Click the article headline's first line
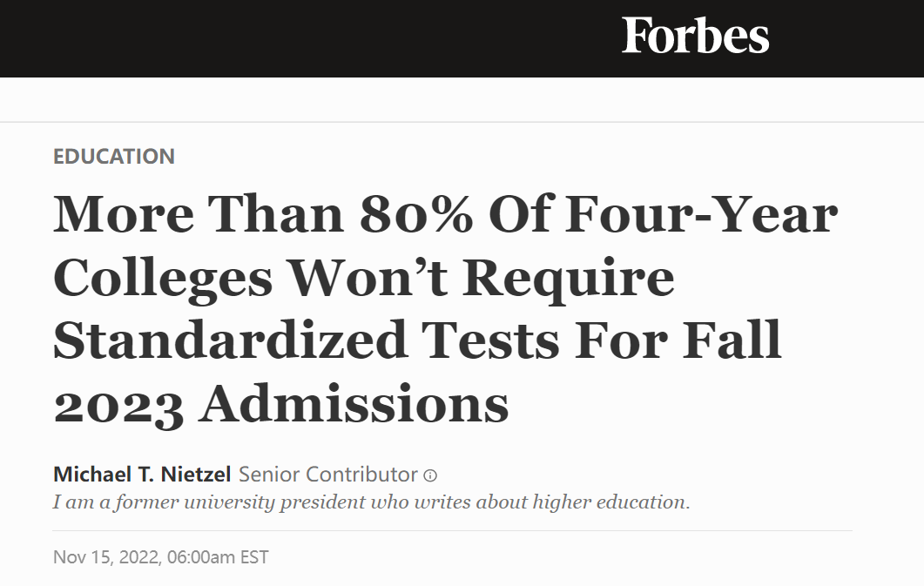 446,214
